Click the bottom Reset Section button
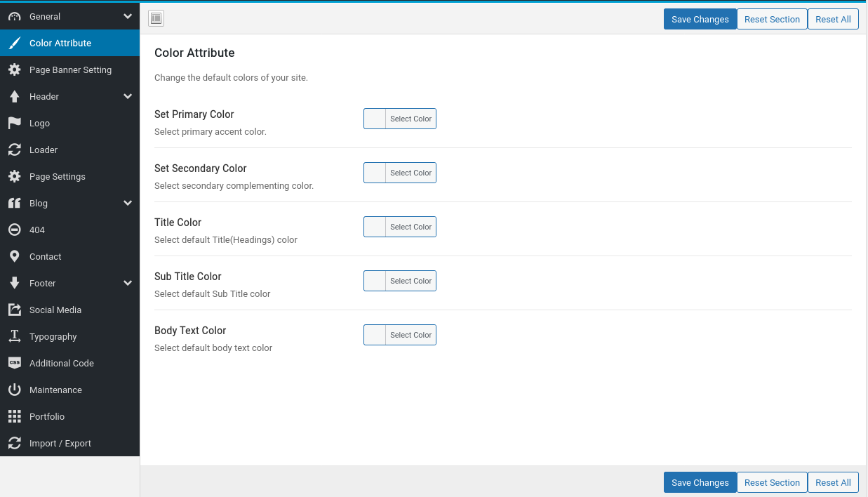The height and width of the screenshot is (497, 868). 772,482
